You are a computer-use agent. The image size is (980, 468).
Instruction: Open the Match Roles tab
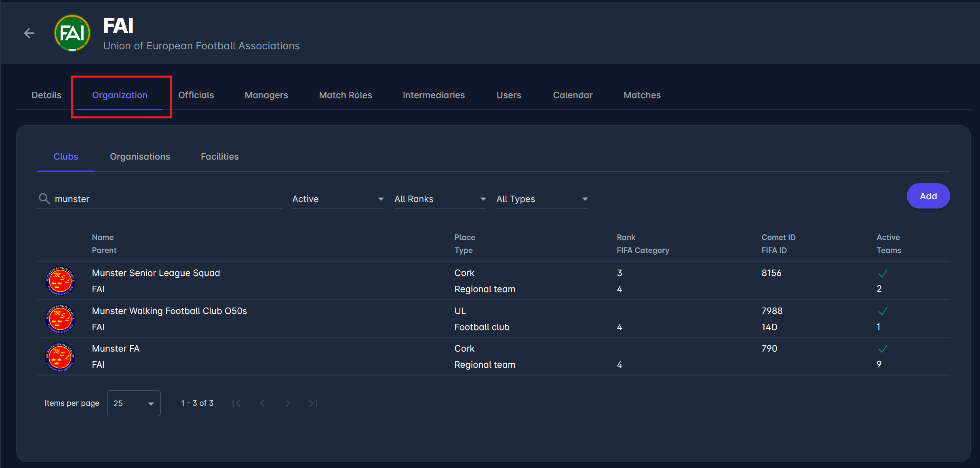346,95
